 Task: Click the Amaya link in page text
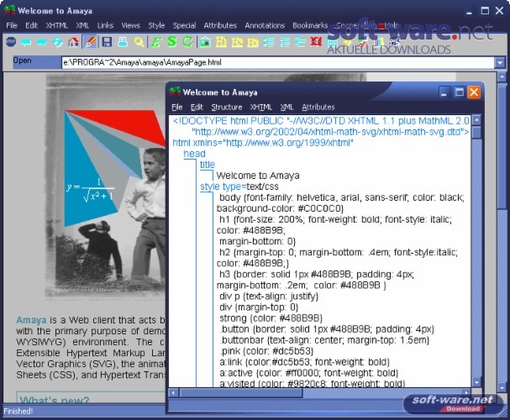point(31,320)
